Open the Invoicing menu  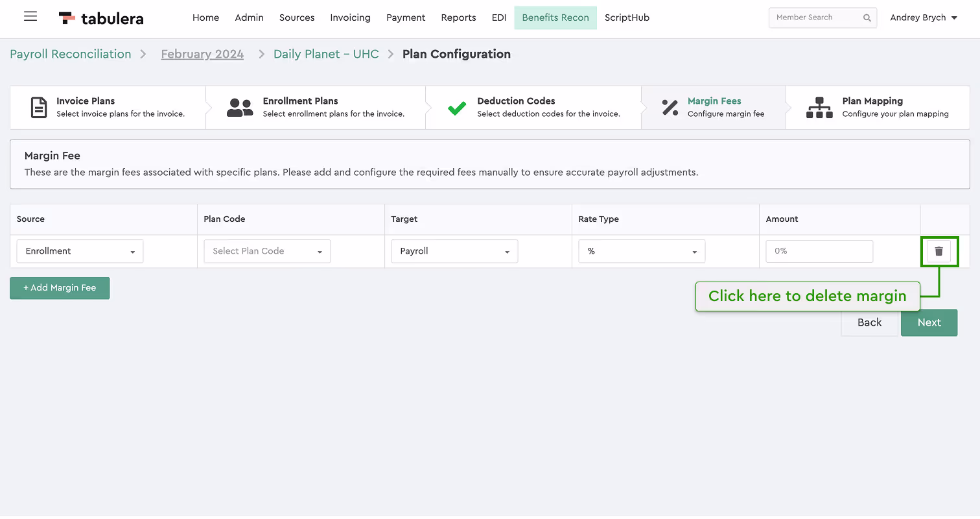coord(350,18)
